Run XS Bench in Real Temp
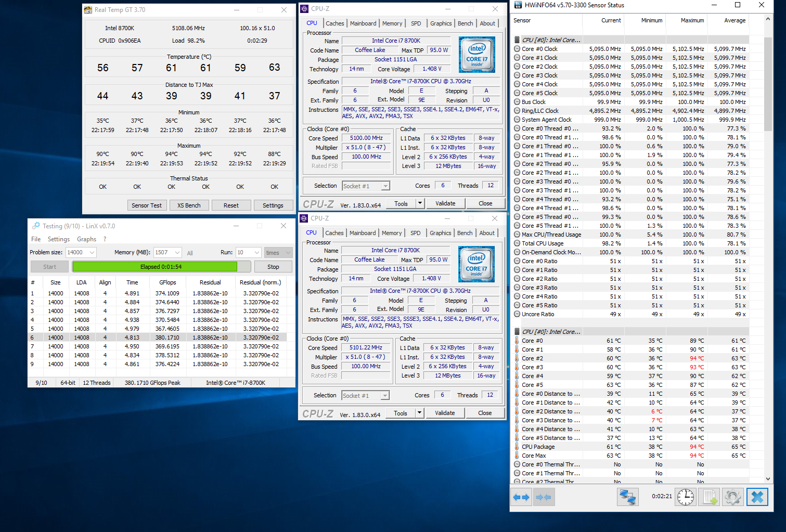Screen dimensions: 786x532 (x=189, y=205)
